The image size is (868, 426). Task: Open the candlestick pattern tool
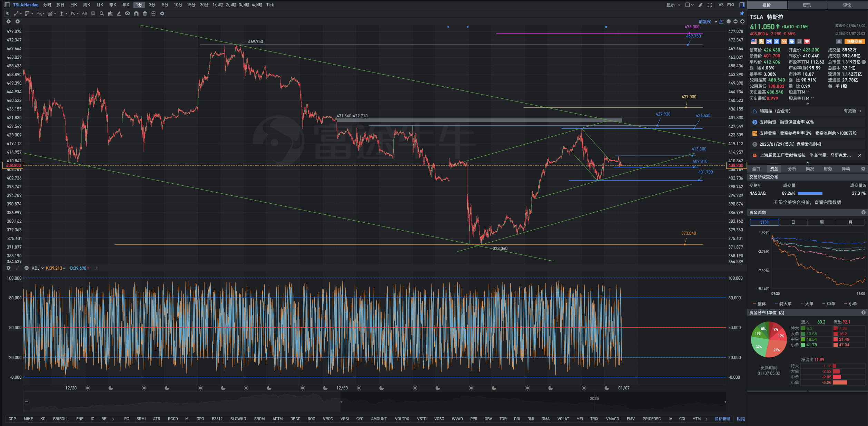(x=110, y=13)
